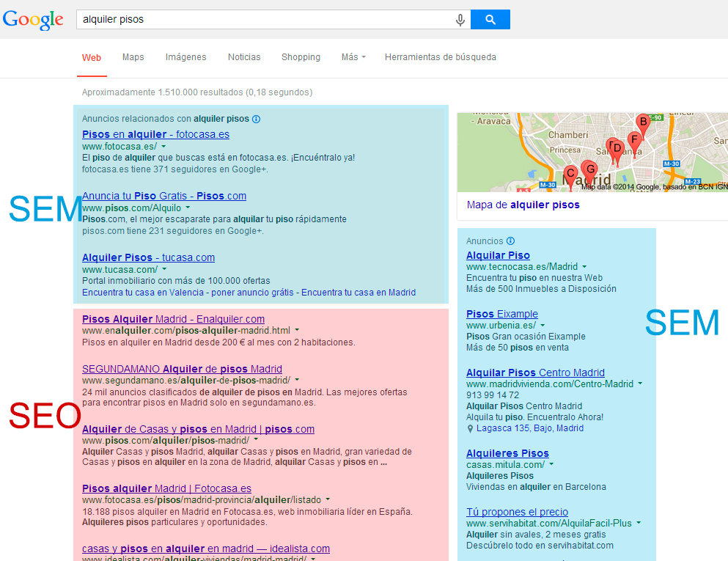
Task: Open 'Alquilar Pisos Centro Madrid' ad
Action: [x=535, y=373]
